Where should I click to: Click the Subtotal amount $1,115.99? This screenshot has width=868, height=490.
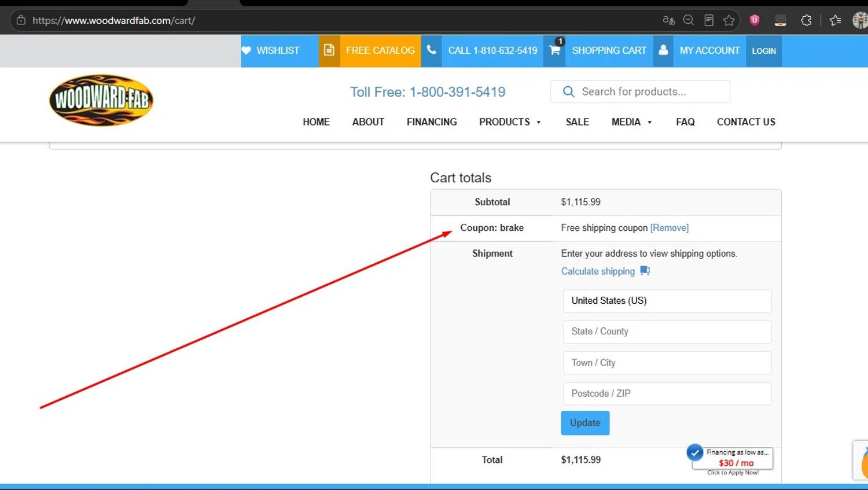point(580,202)
